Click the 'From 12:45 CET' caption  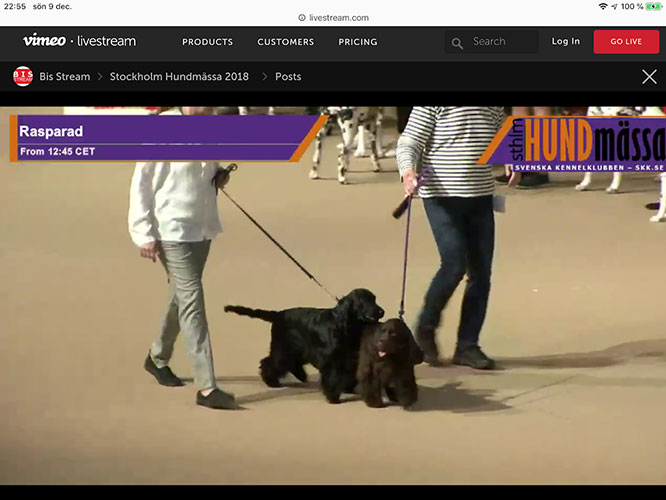tap(57, 151)
